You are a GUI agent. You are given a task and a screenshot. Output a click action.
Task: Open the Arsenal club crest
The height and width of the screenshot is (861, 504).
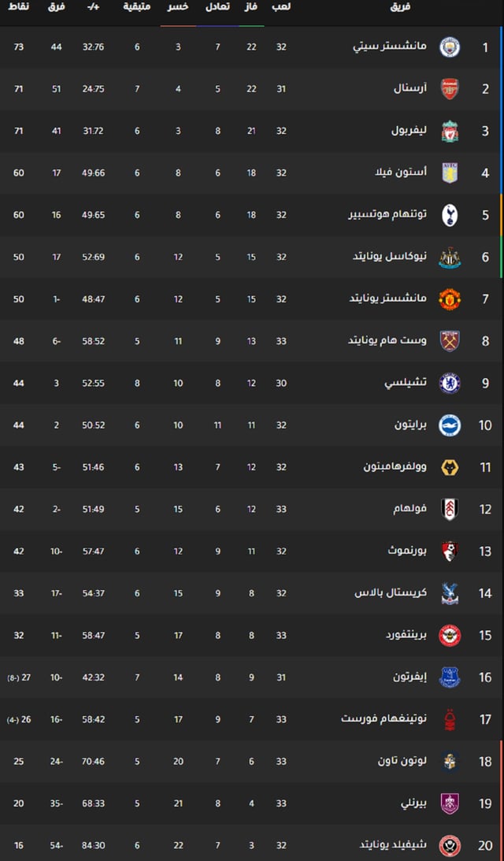(x=450, y=89)
